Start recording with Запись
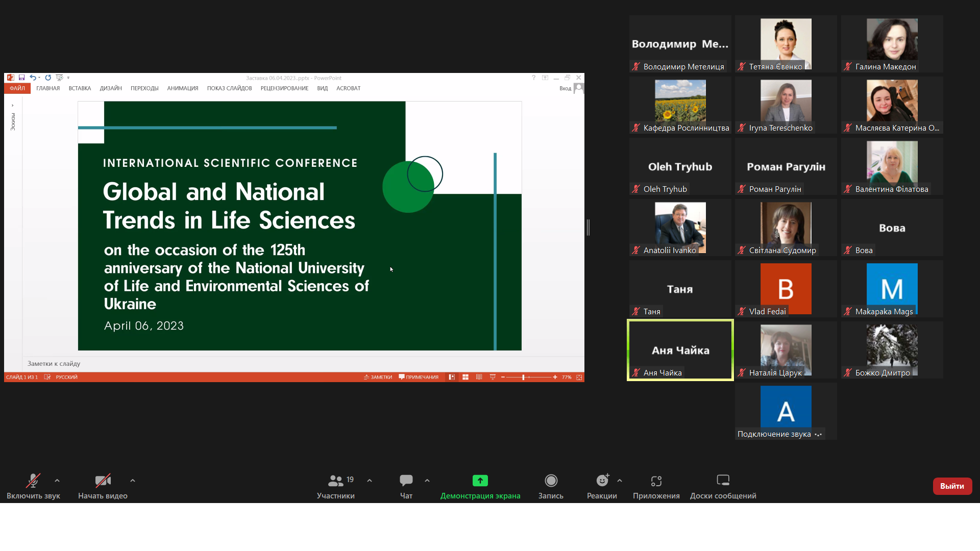The image size is (980, 551). [x=551, y=486]
